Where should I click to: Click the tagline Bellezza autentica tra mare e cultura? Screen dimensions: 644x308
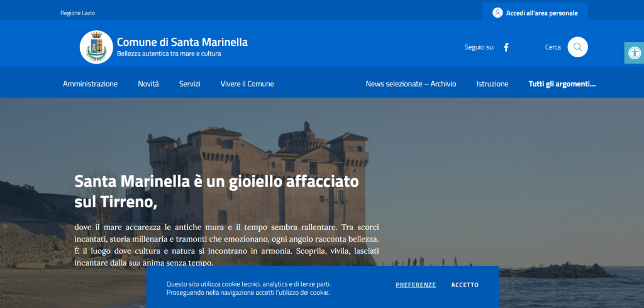[169, 54]
